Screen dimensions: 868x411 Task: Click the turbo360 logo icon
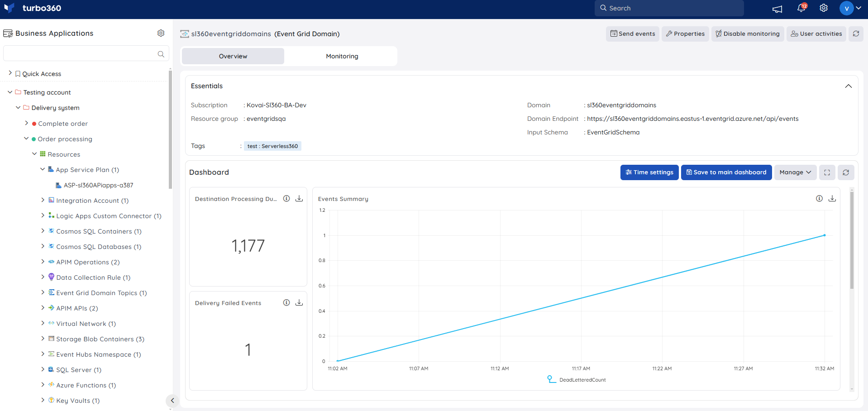pos(9,8)
